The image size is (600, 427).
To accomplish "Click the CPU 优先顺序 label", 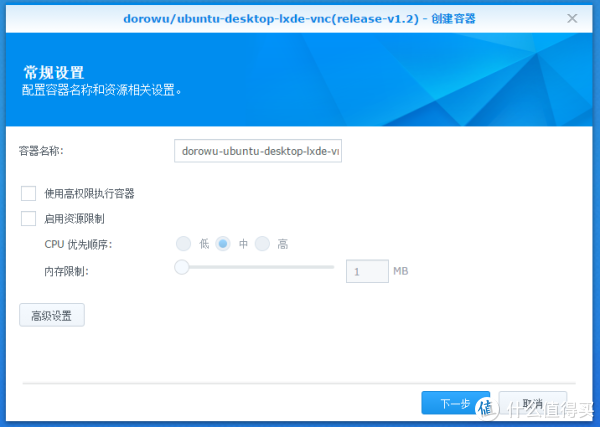I will (x=78, y=245).
